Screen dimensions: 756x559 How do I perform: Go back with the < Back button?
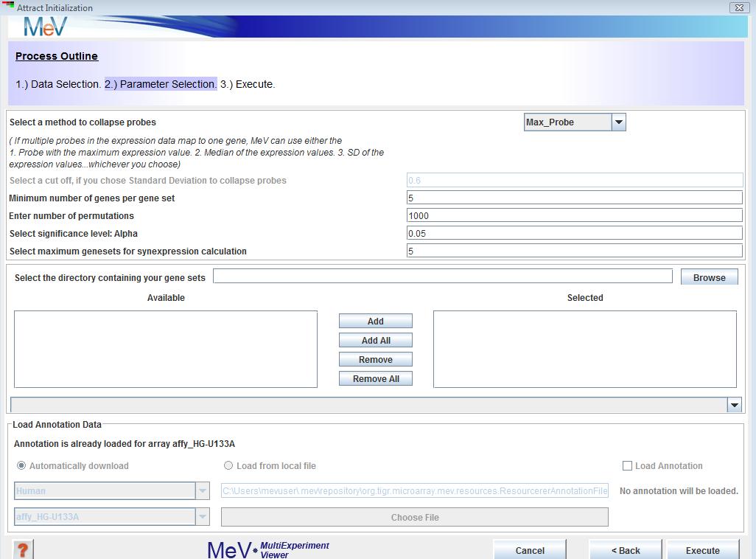point(626,550)
